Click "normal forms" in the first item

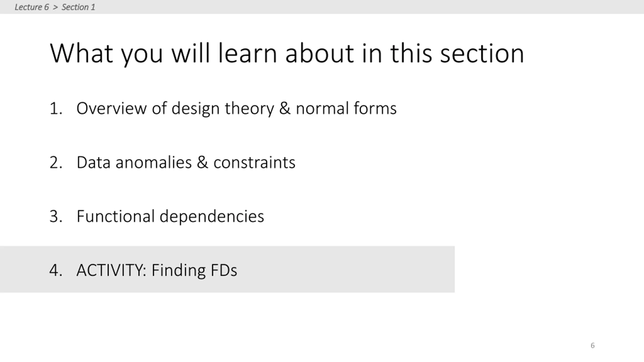[x=346, y=109]
